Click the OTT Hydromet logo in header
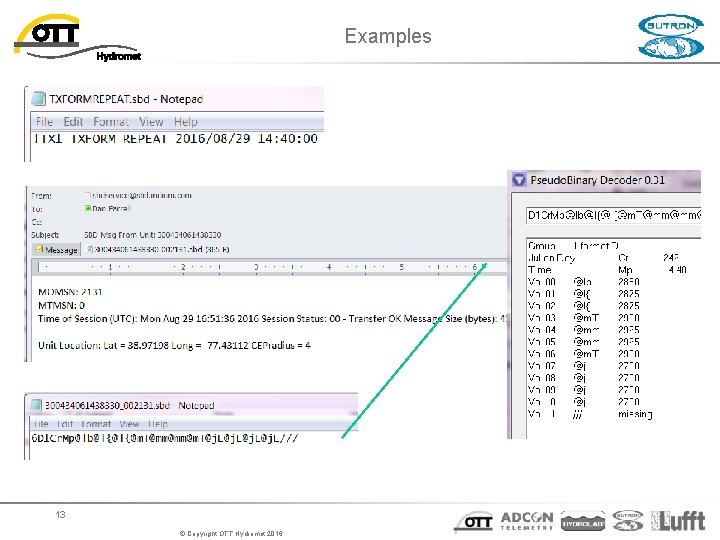The image size is (720, 540). pos(78,39)
